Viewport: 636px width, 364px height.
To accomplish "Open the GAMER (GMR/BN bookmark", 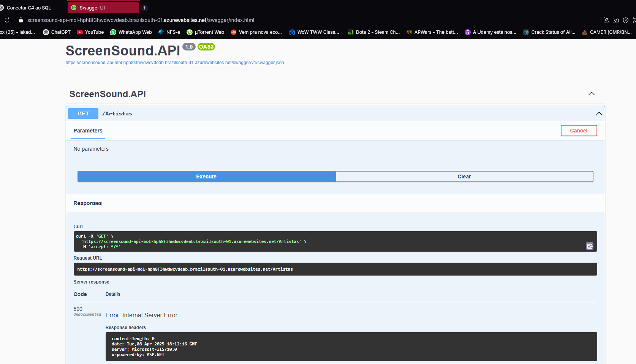I will point(607,32).
